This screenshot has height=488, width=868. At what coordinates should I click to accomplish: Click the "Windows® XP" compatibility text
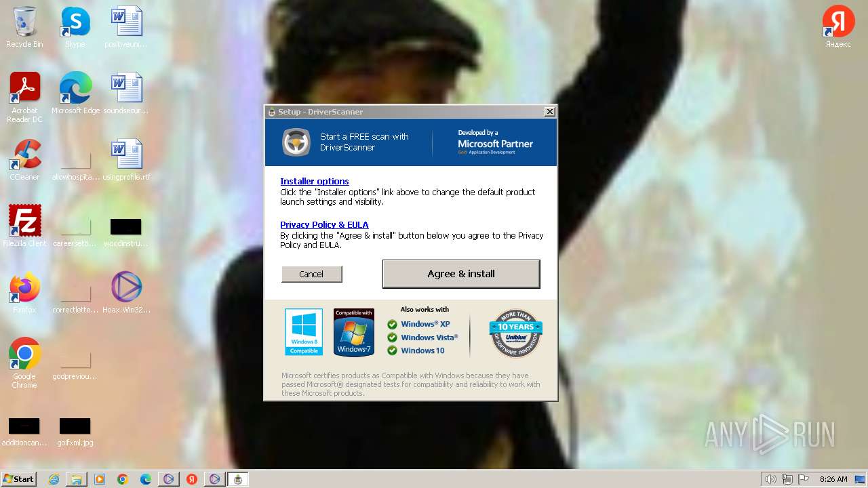(425, 324)
